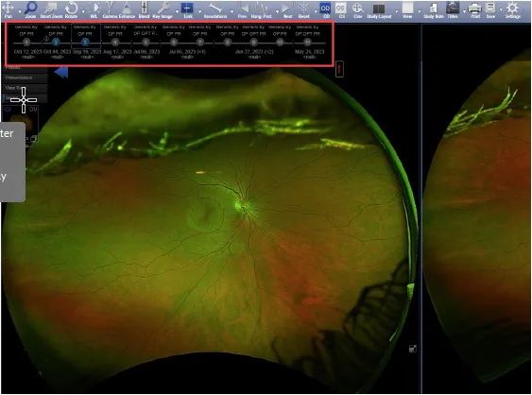
Task: Click the Rotate tool
Action: point(71,9)
